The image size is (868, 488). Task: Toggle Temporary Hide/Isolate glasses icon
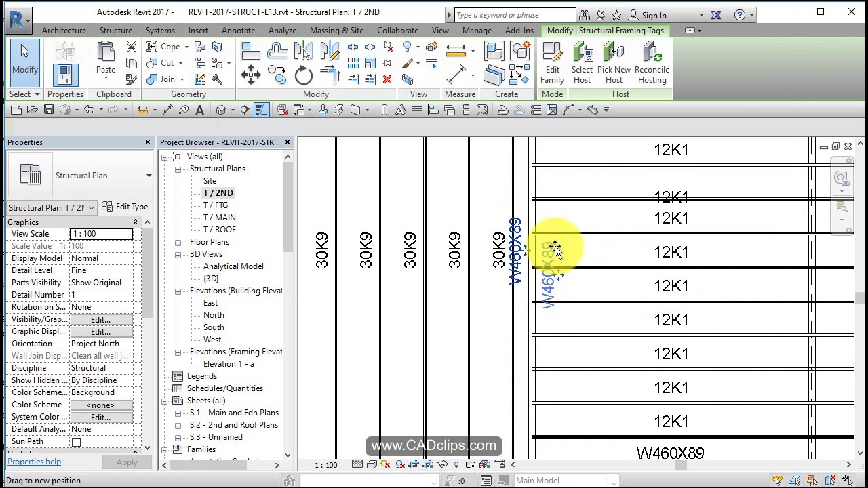click(x=441, y=465)
